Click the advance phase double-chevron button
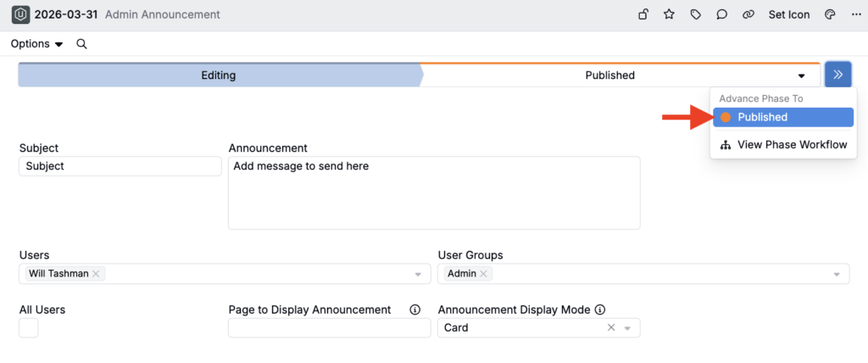Viewport: 868px width, 363px height. click(x=838, y=75)
